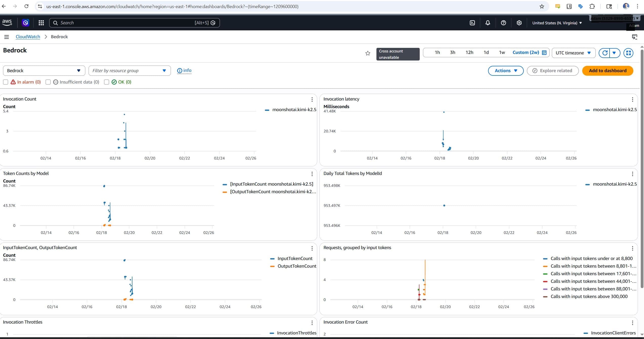This screenshot has height=339, width=644.
Task: Select the 1d time range
Action: pyautogui.click(x=486, y=52)
